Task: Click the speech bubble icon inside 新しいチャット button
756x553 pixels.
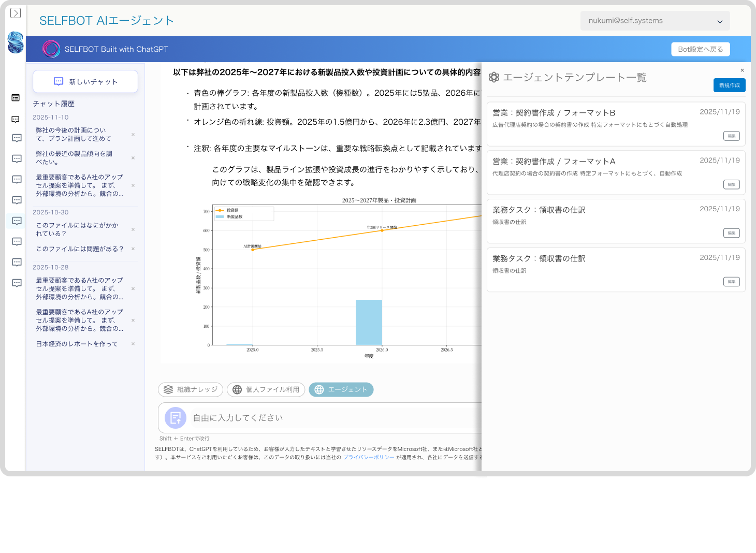Action: pyautogui.click(x=58, y=81)
